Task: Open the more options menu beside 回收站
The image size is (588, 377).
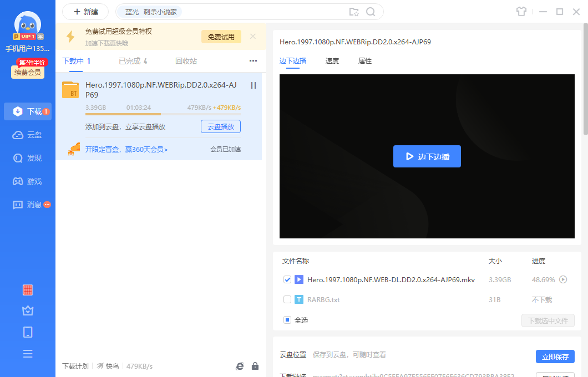Action: click(x=253, y=61)
